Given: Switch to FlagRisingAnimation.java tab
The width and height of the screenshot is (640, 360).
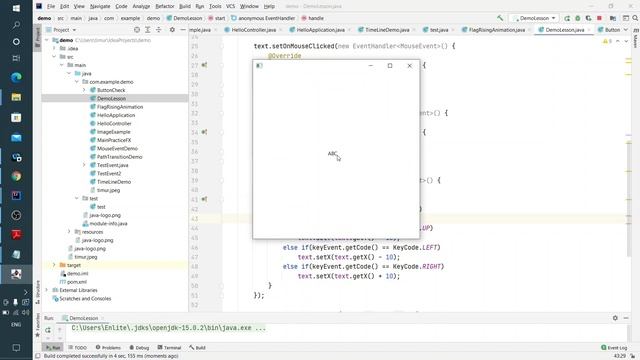Looking at the screenshot, I should click(497, 30).
